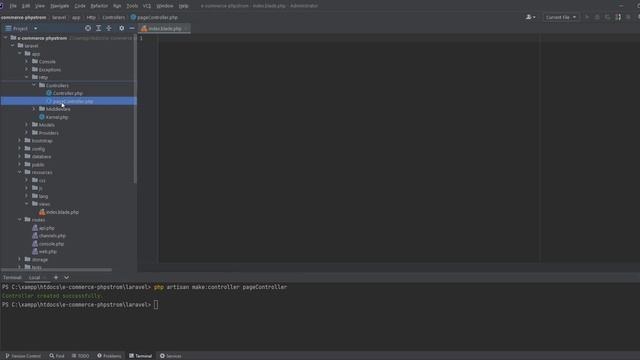Select the Local terminal tab
The width and height of the screenshot is (640, 360).
pyautogui.click(x=35, y=278)
